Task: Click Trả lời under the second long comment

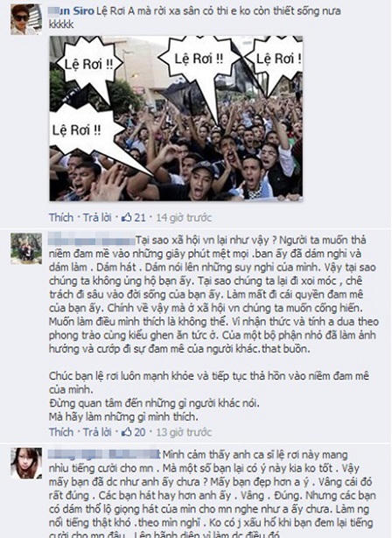Action: [97, 432]
